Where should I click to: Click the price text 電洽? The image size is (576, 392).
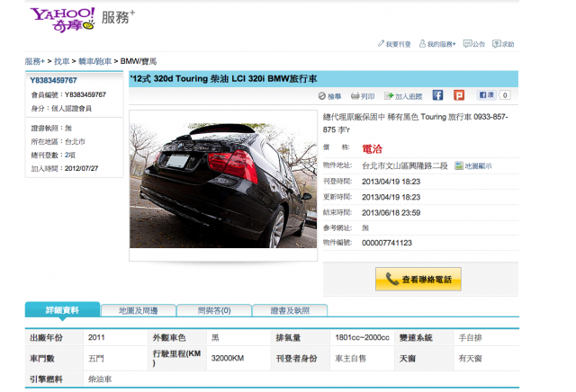372,149
